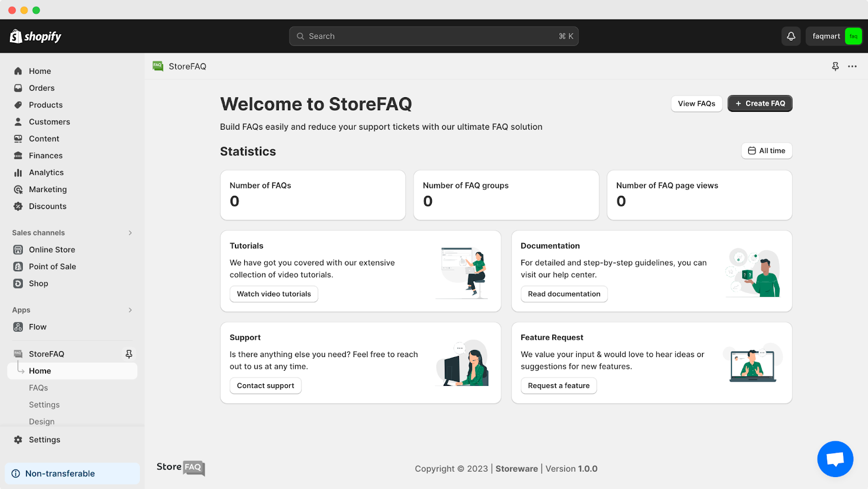Click the StoreFAQ app icon in sidebar

point(18,354)
